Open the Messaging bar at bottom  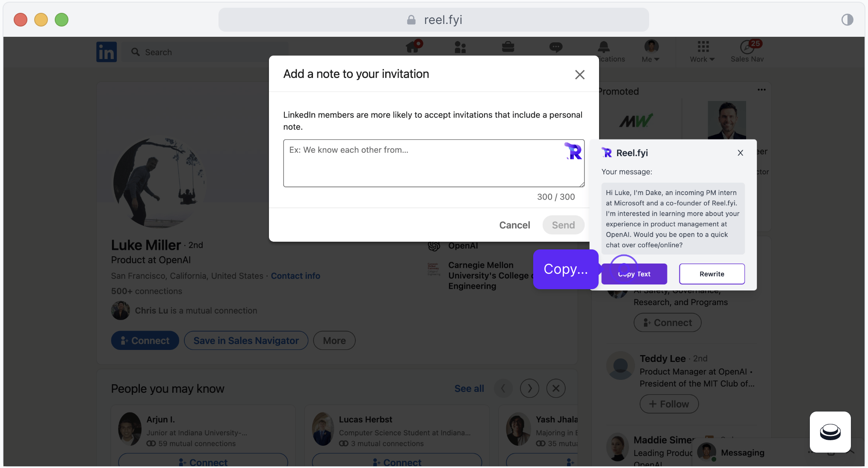(x=742, y=453)
